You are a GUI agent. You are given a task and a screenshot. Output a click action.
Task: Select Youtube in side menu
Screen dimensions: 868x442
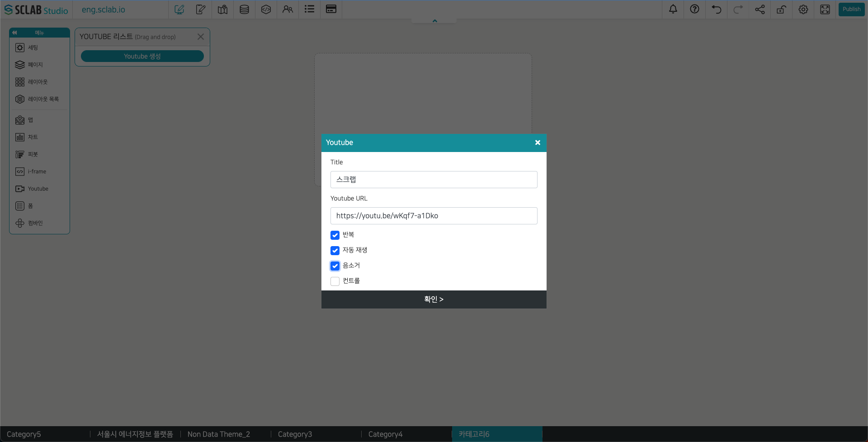pyautogui.click(x=39, y=189)
